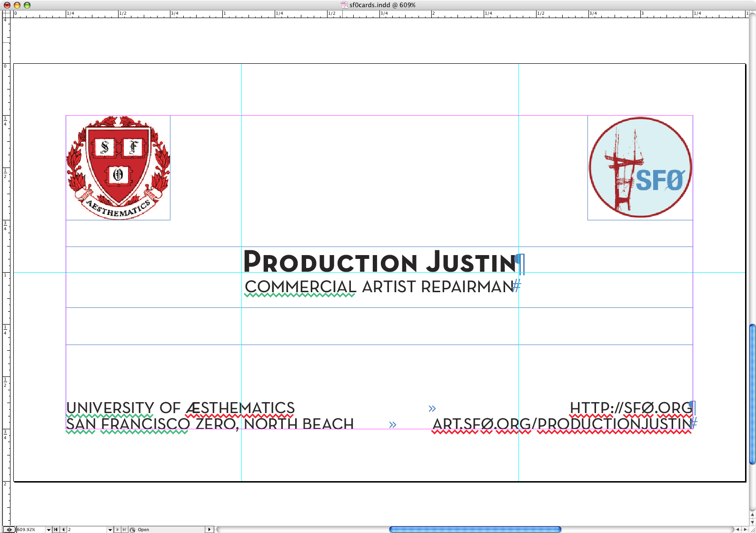This screenshot has height=533, width=756.
Task: Click 'ART.SFØ.ORG/PRODUCTIONJUSTIN' text
Action: click(562, 424)
